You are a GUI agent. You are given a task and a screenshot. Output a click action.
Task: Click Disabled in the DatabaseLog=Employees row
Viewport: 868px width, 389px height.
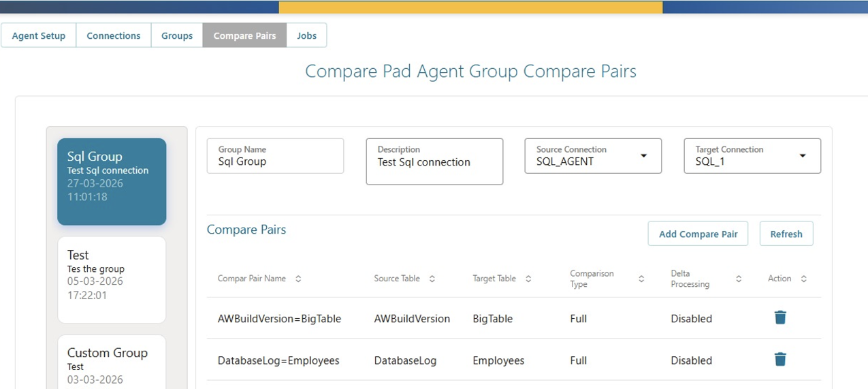692,360
